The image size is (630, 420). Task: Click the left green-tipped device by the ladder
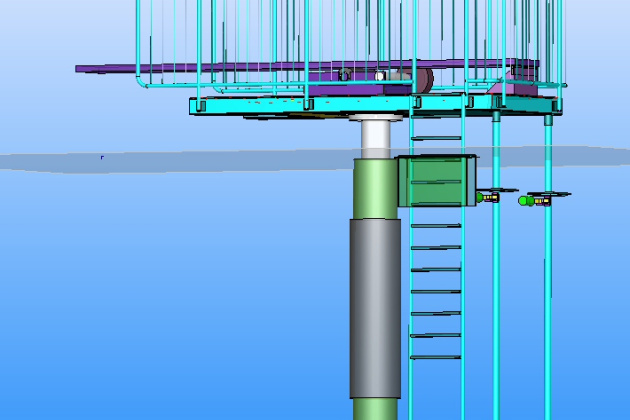(x=490, y=196)
